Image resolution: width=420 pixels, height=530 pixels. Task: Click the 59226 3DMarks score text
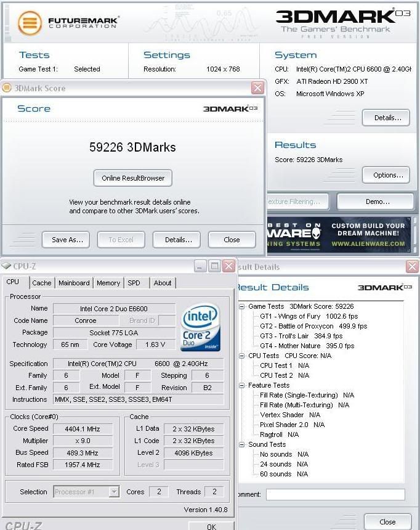(132, 147)
